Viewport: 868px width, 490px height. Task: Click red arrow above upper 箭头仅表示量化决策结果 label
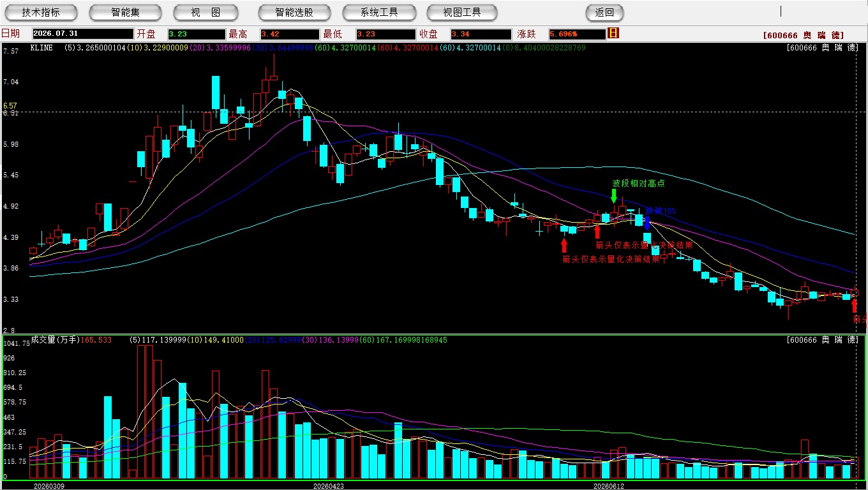[x=597, y=232]
